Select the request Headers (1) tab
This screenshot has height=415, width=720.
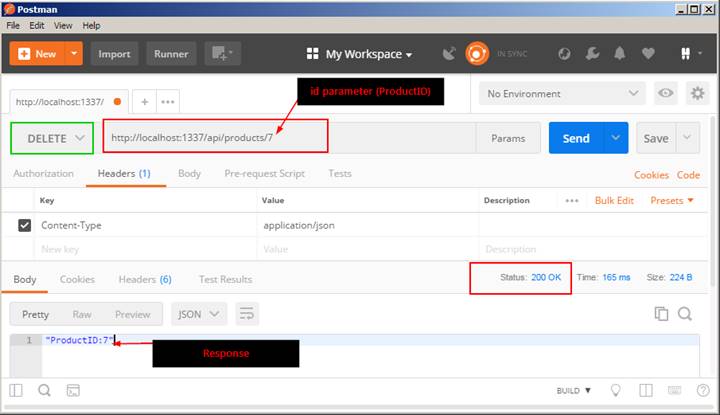point(124,174)
